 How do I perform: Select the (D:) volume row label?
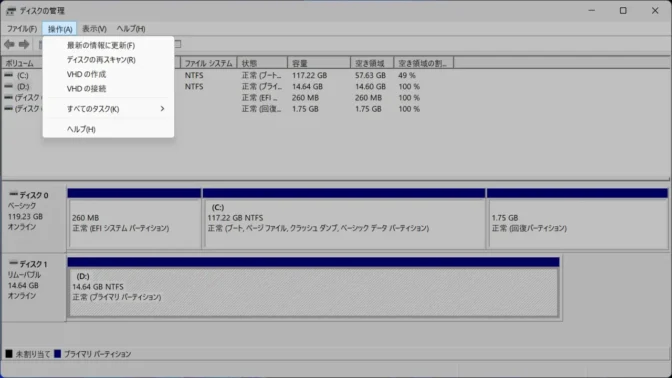(23, 87)
